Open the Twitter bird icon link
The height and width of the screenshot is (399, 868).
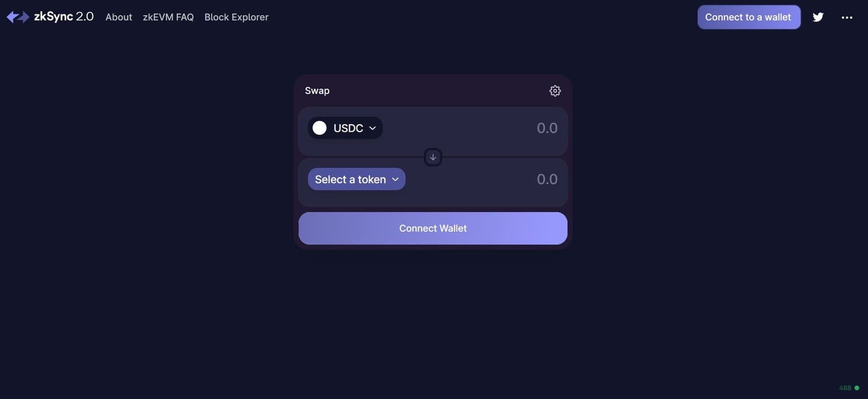tap(818, 17)
